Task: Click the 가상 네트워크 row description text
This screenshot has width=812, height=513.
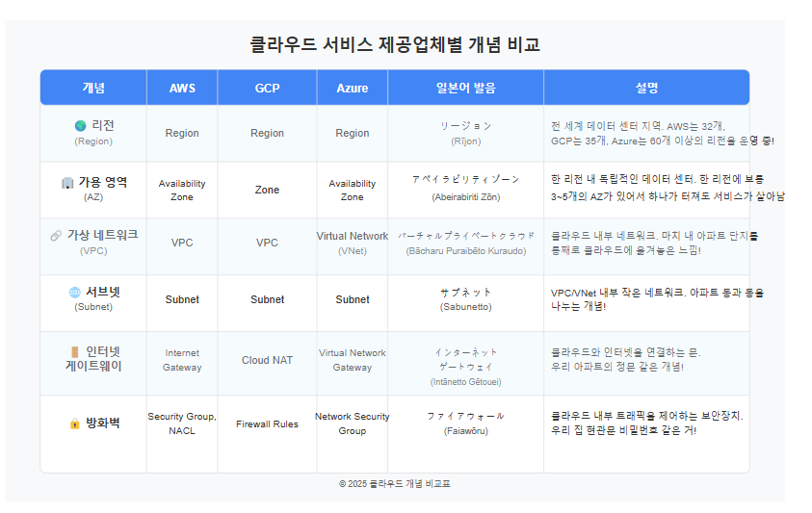Action: point(654,243)
